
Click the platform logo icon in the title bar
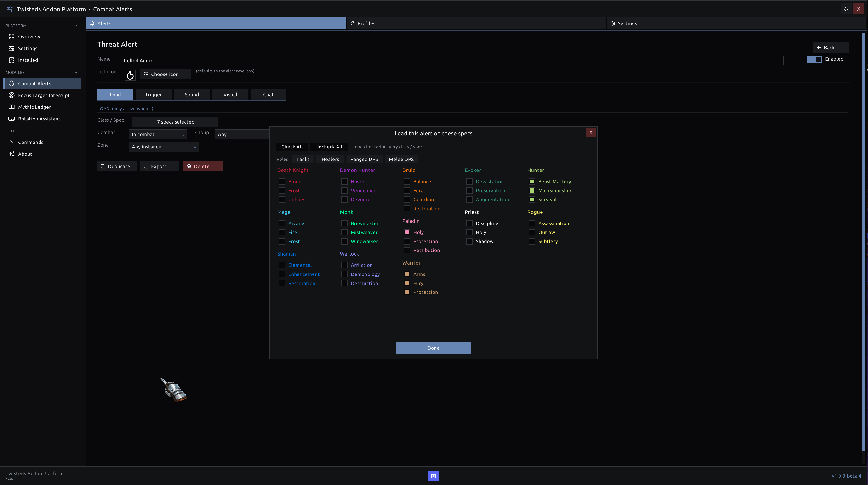10,9
